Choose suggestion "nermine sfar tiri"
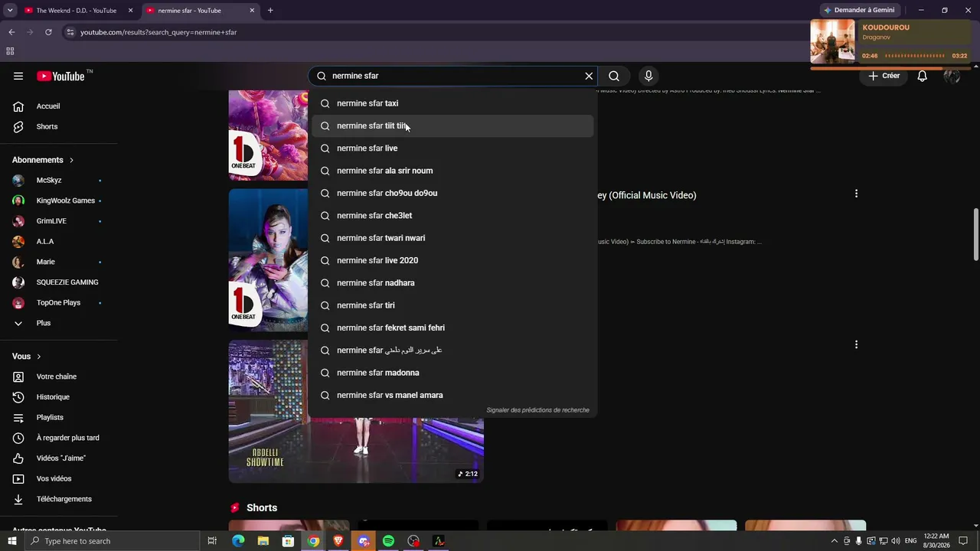Image resolution: width=980 pixels, height=551 pixels. [x=452, y=305]
